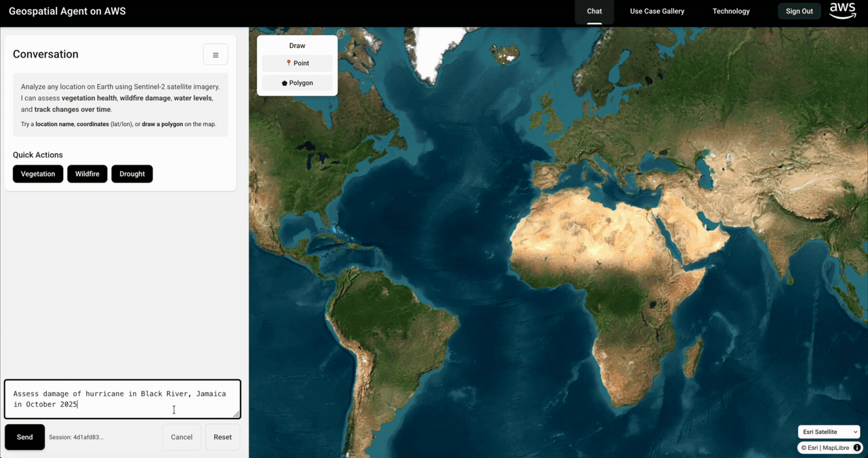Screen dimensions: 868x458
Task: Choose the Vegetation quick action
Action: (x=38, y=174)
